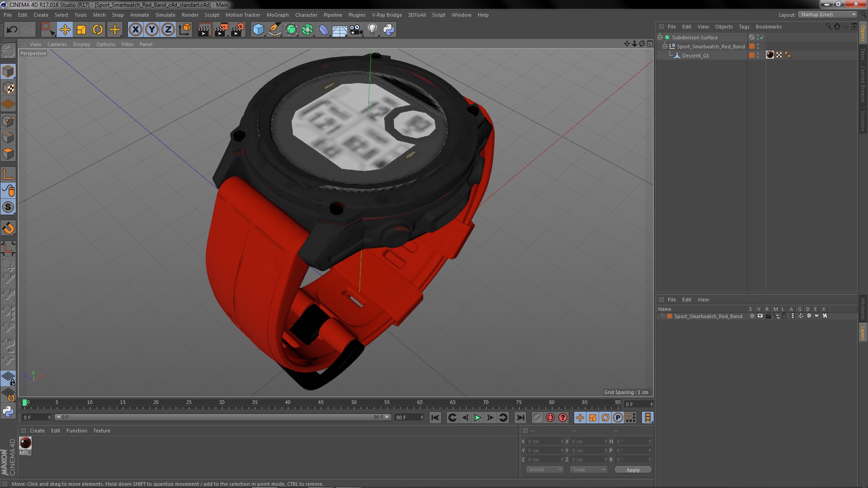Click the Layers side tab
The height and width of the screenshot is (488, 868).
pyautogui.click(x=863, y=333)
